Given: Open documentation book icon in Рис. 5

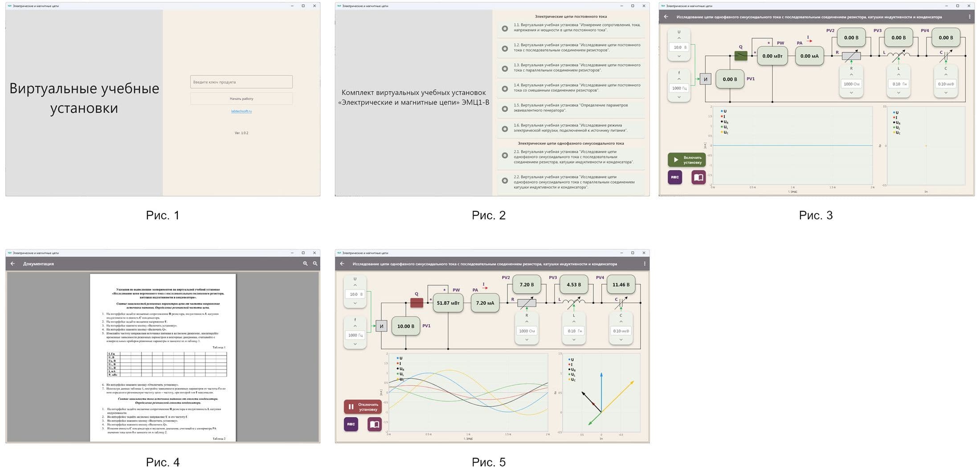Looking at the screenshot, I should (375, 424).
